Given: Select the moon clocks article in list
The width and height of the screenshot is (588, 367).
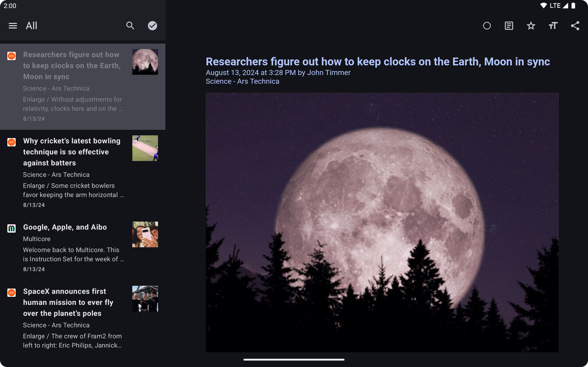Looking at the screenshot, I should pos(72,66).
